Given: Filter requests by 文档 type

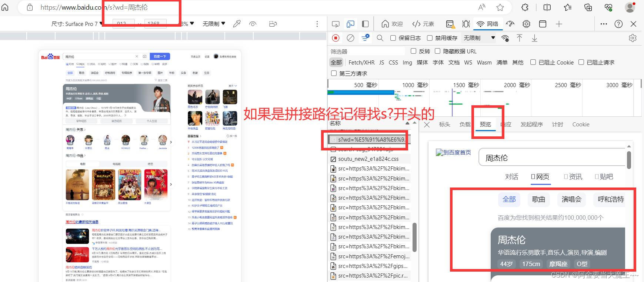Looking at the screenshot, I should (x=454, y=62).
